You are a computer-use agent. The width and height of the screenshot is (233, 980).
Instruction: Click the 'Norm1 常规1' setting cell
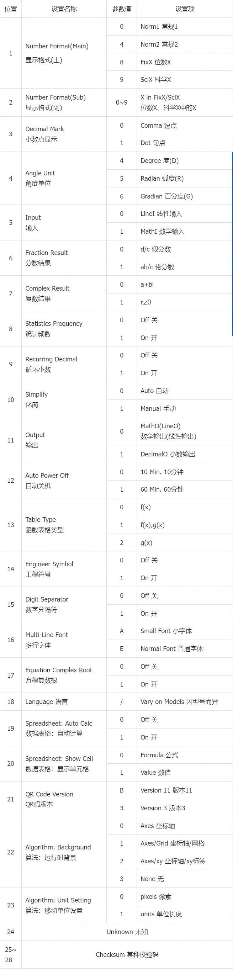185,27
